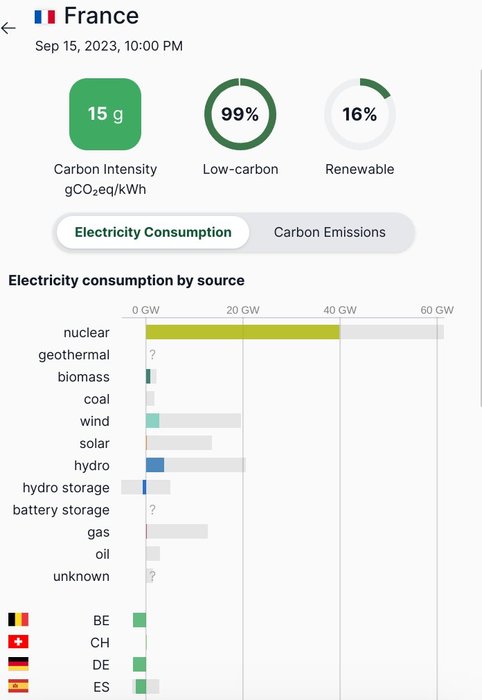Click the Spain flag icon next to ES
The width and height of the screenshot is (482, 700).
18,686
